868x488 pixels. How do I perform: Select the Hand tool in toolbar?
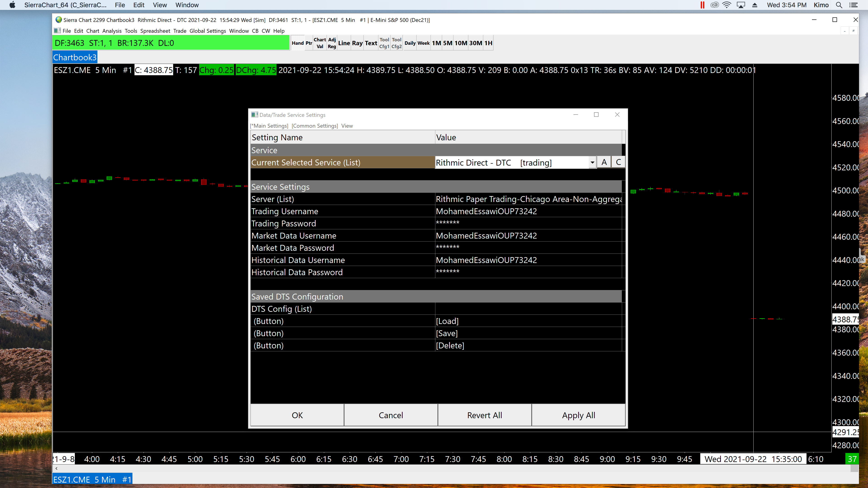coord(297,43)
